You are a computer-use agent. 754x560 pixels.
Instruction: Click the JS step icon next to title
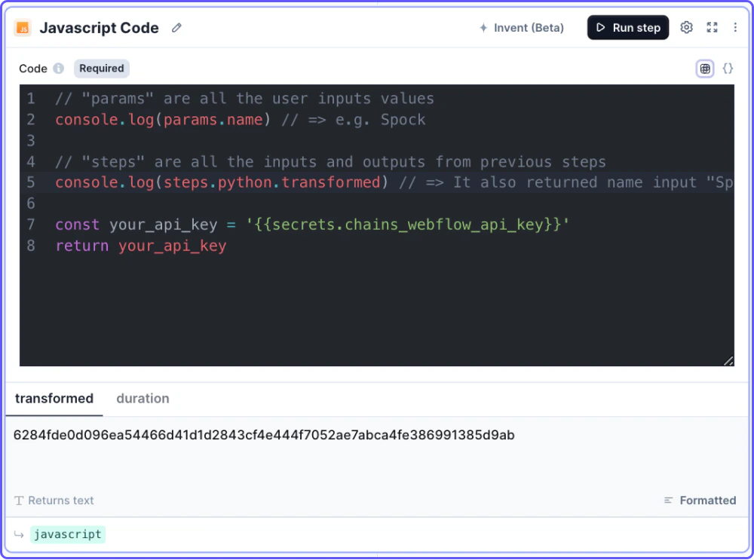(23, 27)
